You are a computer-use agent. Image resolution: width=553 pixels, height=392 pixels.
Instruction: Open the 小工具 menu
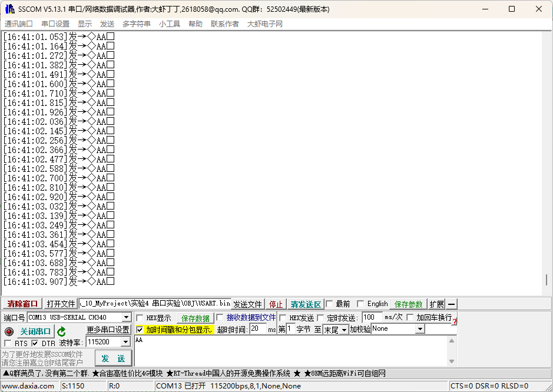tap(170, 24)
